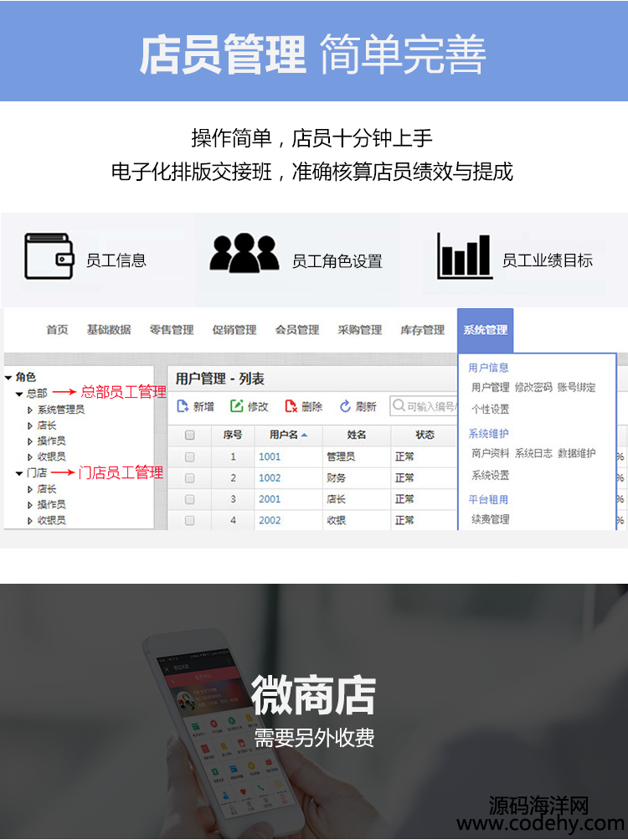Open 系统设置 under 系统维护
Image resolution: width=628 pixels, height=840 pixels.
[x=491, y=475]
